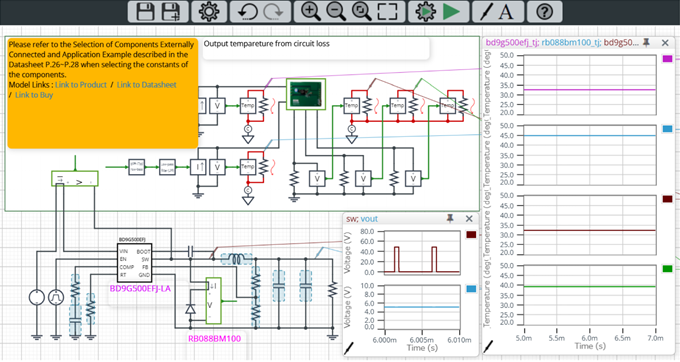Select the boot capacitor symbol
680x362 pixels.
pyautogui.click(x=190, y=251)
